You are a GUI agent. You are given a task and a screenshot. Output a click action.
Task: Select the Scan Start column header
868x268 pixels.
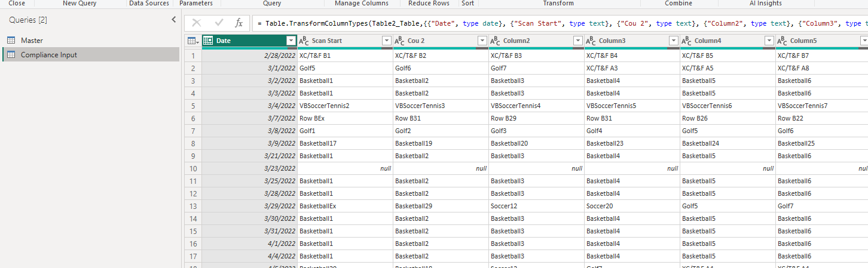[345, 41]
